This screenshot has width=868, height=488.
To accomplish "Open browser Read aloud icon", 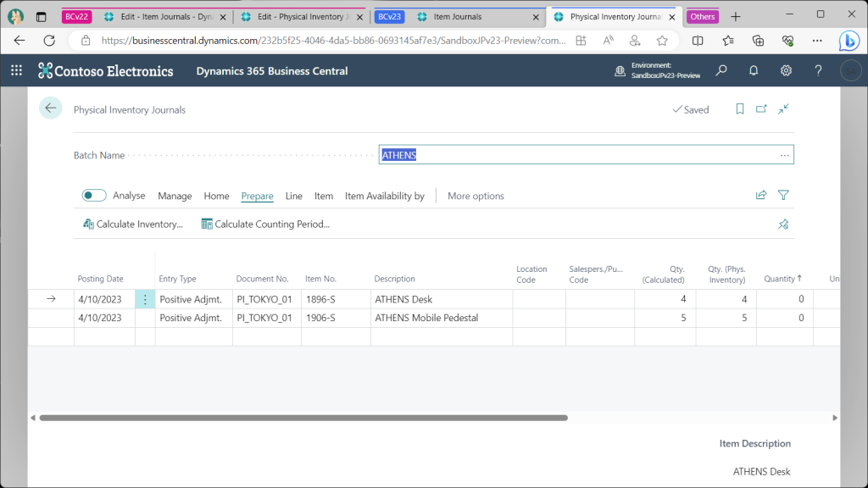I will pos(609,41).
